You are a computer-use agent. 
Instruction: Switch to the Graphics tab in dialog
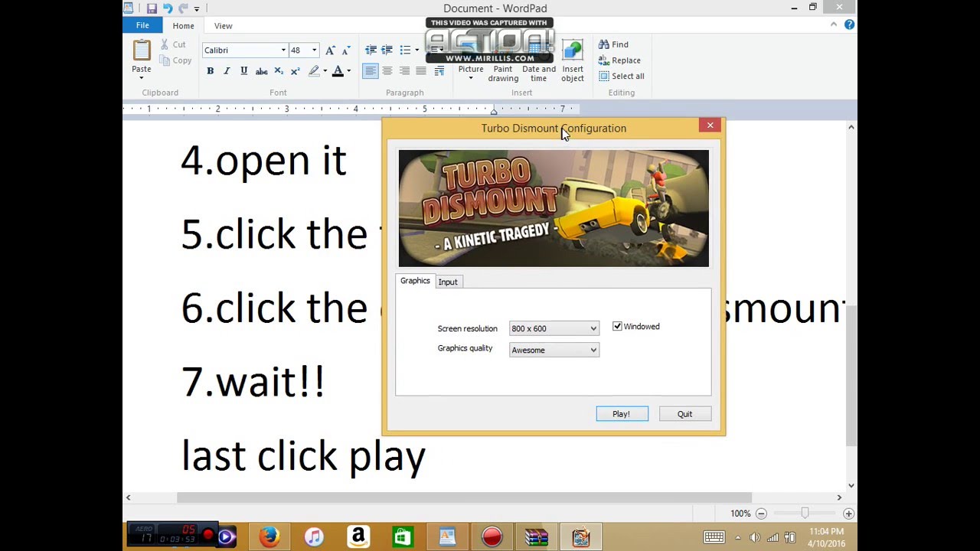pyautogui.click(x=415, y=281)
